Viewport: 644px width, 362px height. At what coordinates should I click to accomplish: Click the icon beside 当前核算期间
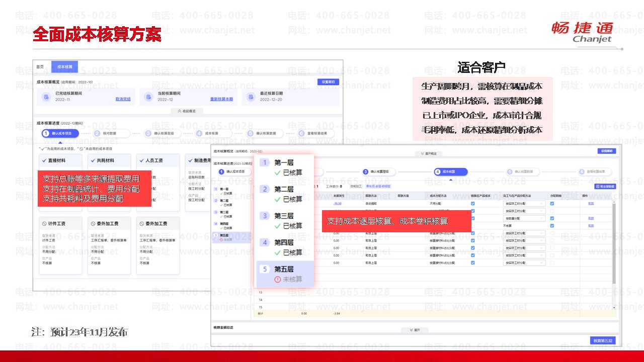pyautogui.click(x=148, y=97)
